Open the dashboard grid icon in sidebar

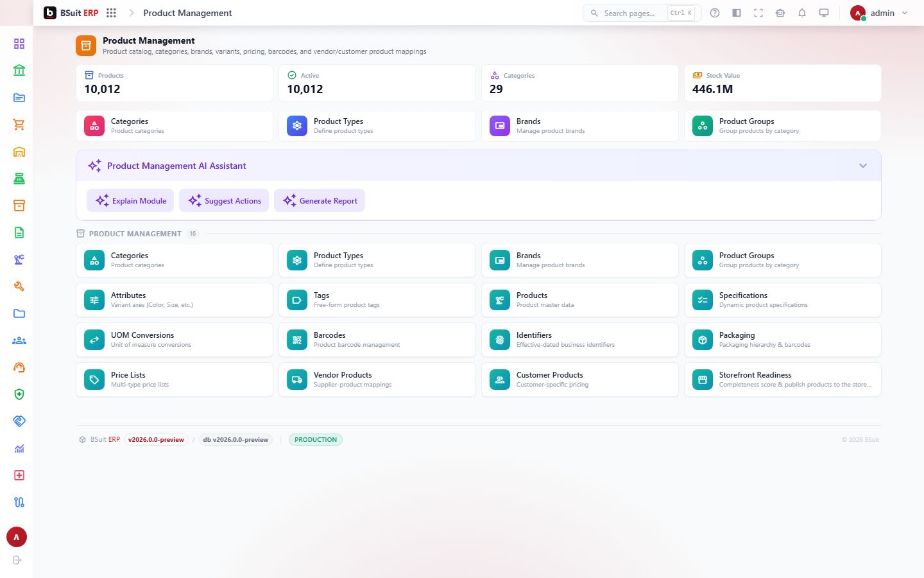tap(19, 44)
